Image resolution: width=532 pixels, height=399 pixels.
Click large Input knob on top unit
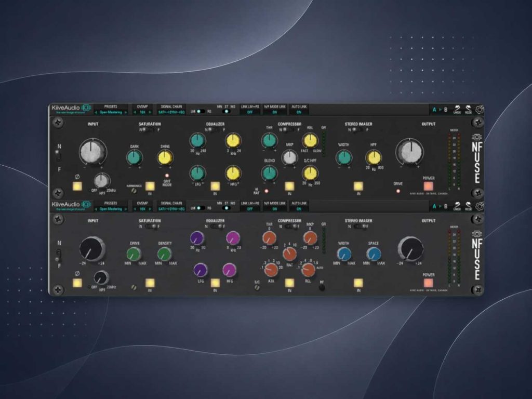(x=92, y=152)
